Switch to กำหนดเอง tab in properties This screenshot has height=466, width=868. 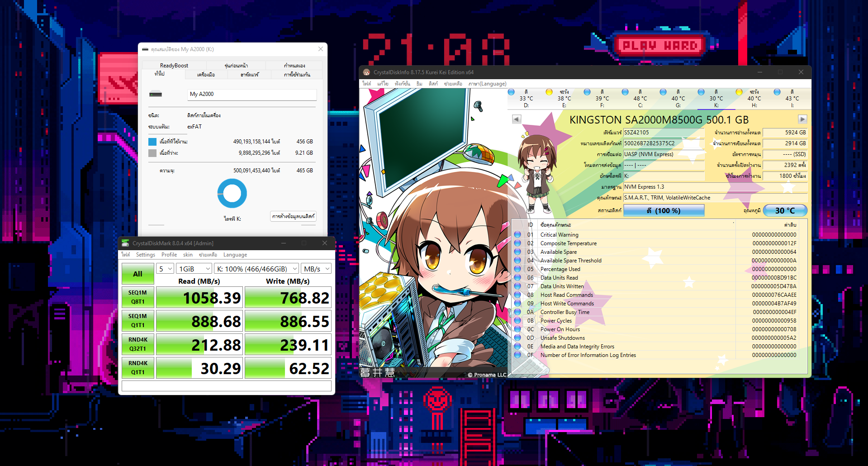tap(294, 66)
